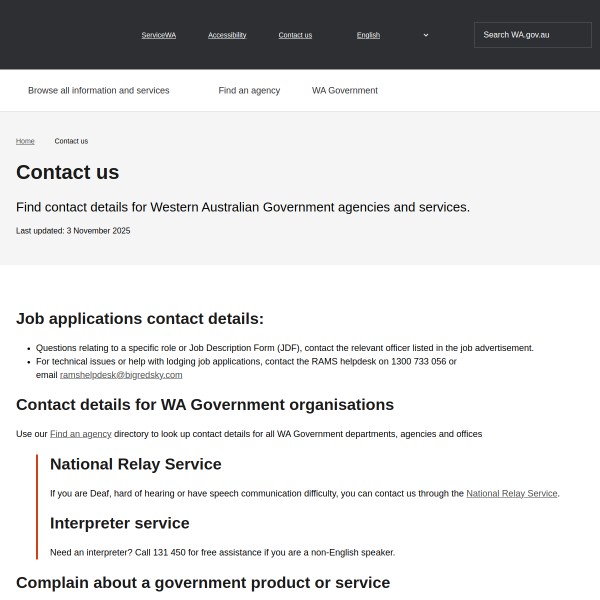
Task: Click Contact us in the top header
Action: (295, 35)
